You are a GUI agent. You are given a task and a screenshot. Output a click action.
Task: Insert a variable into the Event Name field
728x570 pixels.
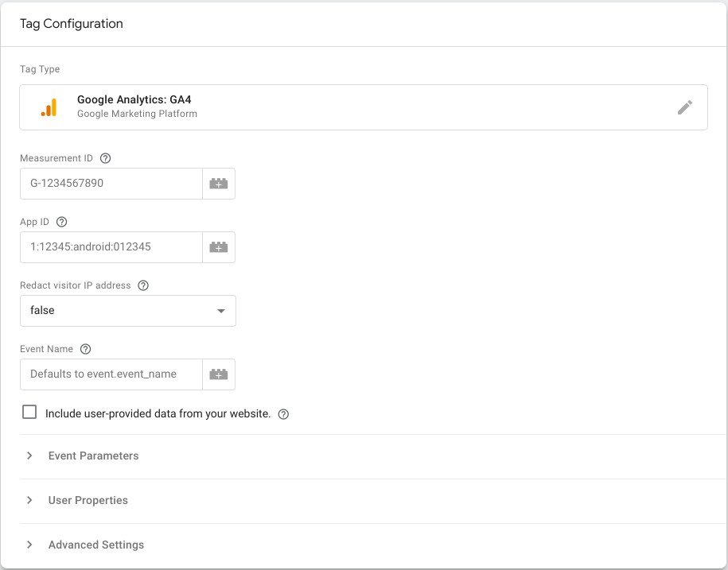pyautogui.click(x=219, y=374)
